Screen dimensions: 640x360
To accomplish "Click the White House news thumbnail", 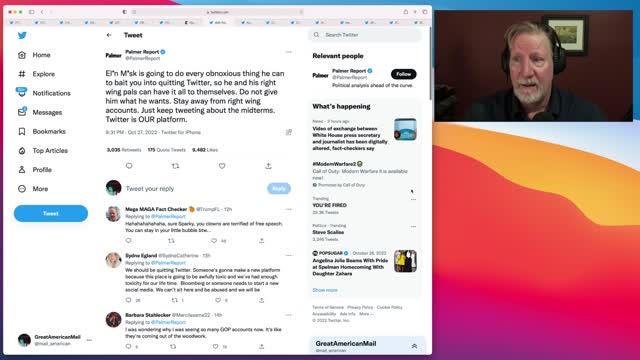I will 405,129.
